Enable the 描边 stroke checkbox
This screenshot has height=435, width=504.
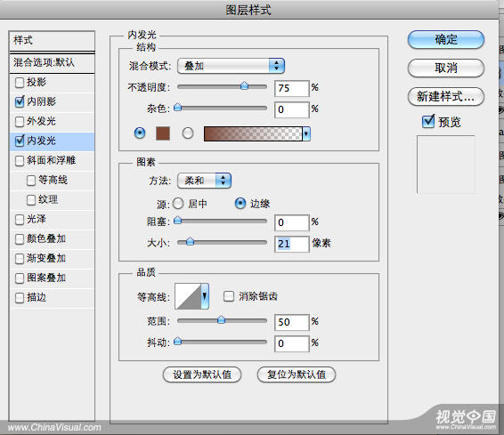[x=20, y=298]
